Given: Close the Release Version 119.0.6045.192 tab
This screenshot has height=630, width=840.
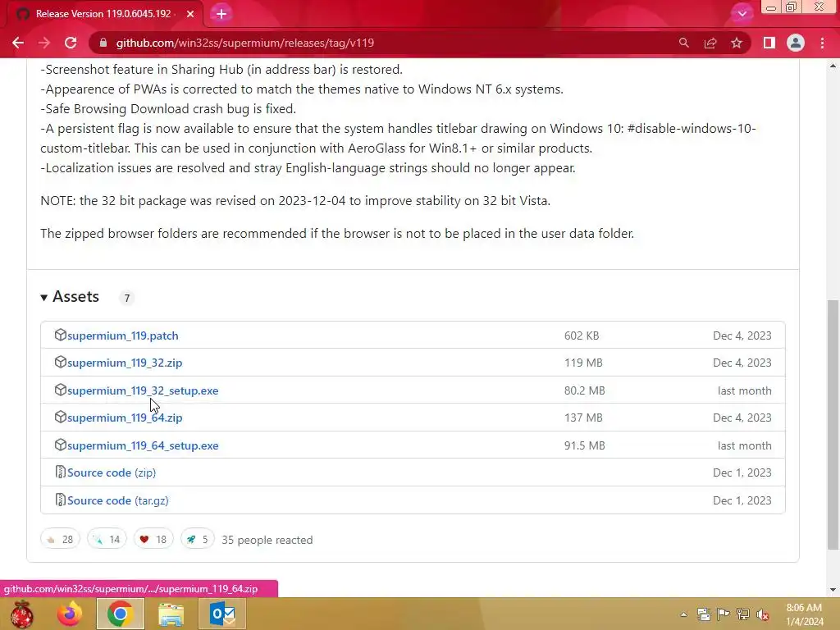Looking at the screenshot, I should (x=190, y=14).
